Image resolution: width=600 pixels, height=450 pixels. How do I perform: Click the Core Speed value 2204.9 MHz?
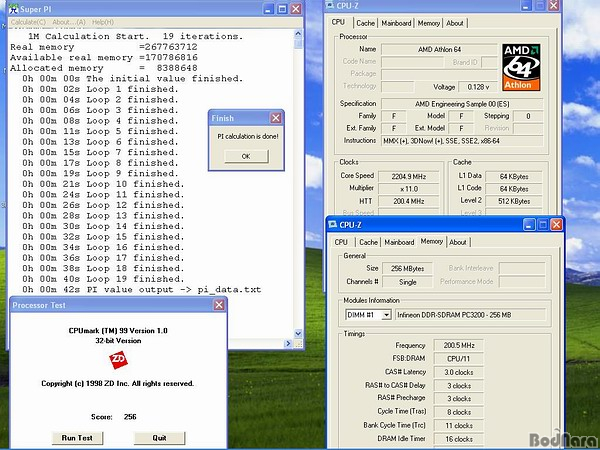[409, 176]
